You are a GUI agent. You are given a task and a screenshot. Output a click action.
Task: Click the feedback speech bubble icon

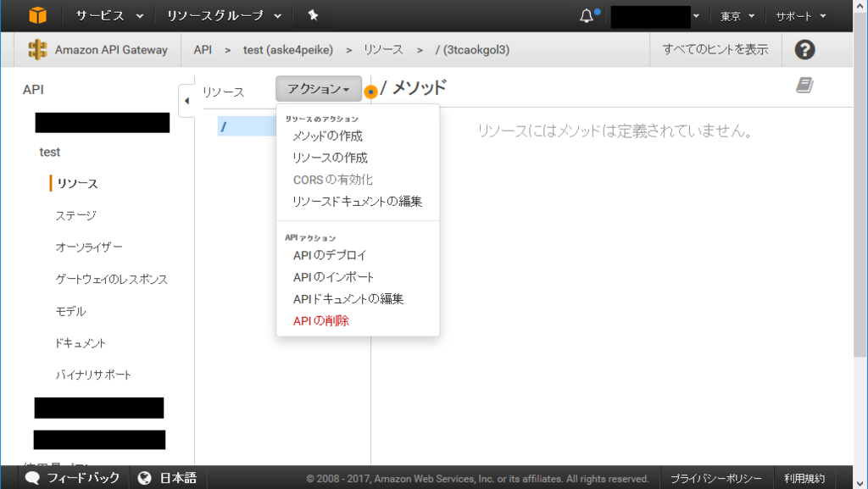click(x=33, y=478)
